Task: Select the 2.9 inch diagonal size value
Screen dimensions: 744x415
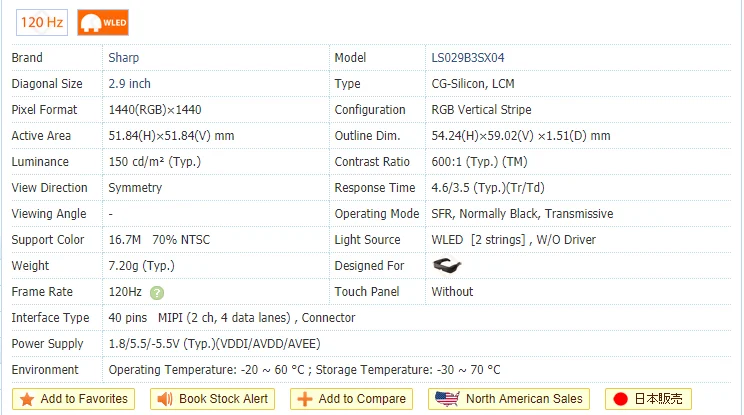Action: point(129,83)
